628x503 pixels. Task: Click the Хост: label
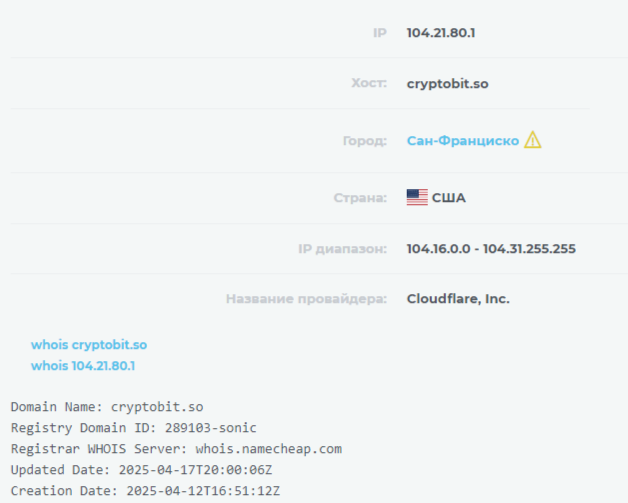(x=369, y=83)
